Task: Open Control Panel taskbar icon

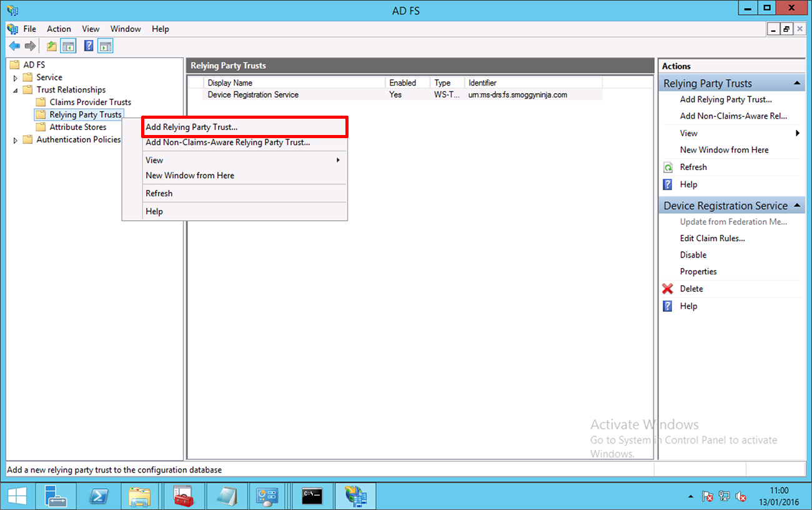Action: coord(267,496)
